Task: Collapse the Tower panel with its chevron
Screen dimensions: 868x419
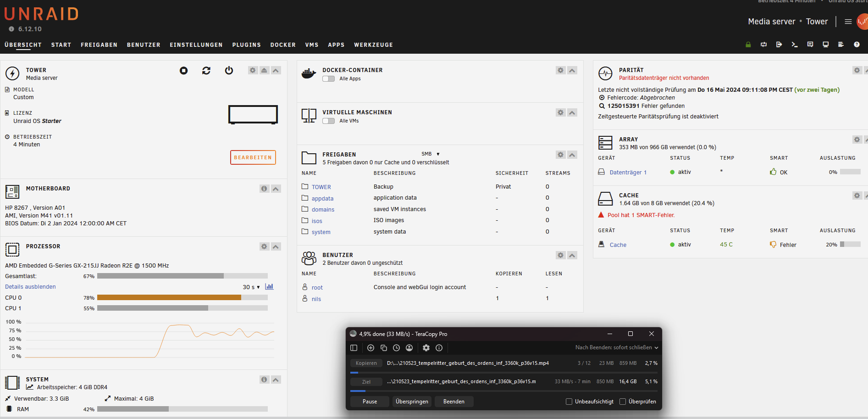Action: tap(276, 70)
